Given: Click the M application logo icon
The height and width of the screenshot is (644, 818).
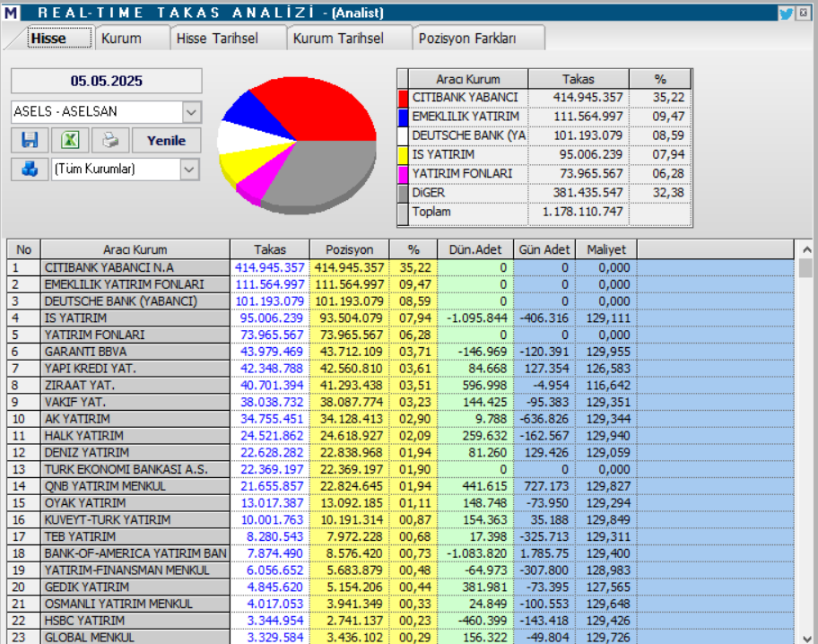Looking at the screenshot, I should [10, 13].
